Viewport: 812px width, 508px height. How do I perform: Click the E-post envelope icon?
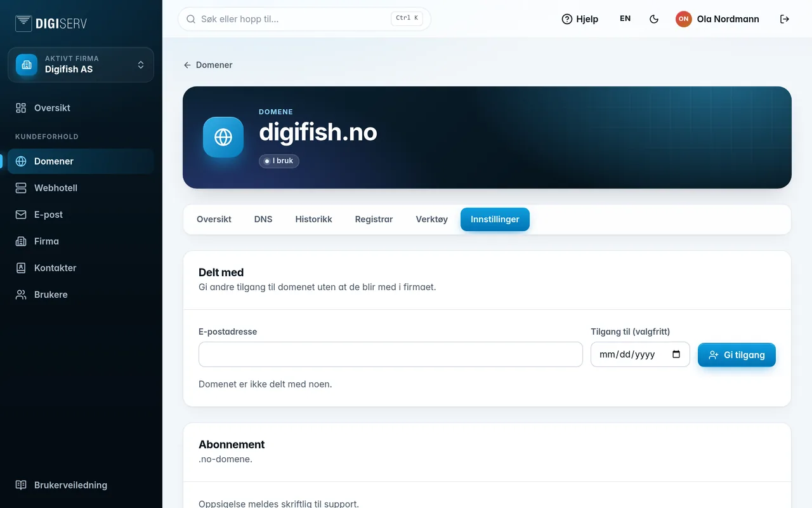[x=21, y=215]
